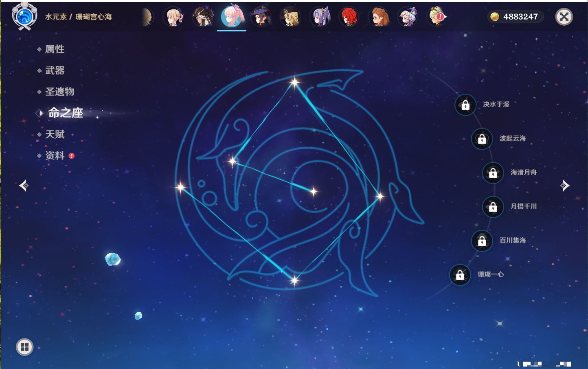The image size is (588, 369).
Task: Select the lock icon beside 百川集海
Action: tap(482, 241)
